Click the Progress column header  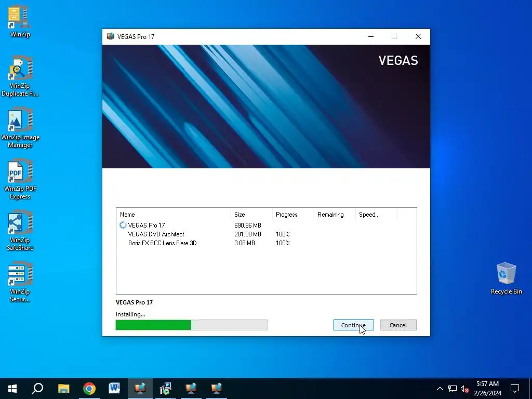pyautogui.click(x=293, y=215)
